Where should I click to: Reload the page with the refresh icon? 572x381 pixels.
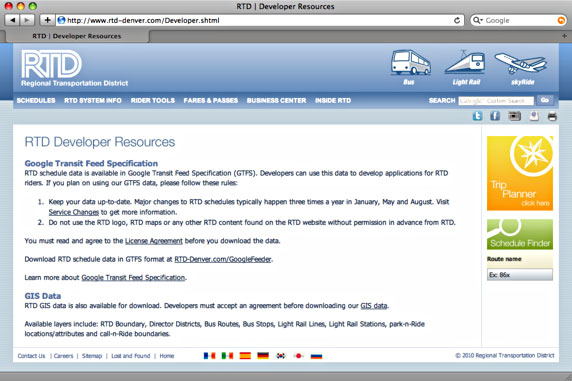click(x=457, y=20)
